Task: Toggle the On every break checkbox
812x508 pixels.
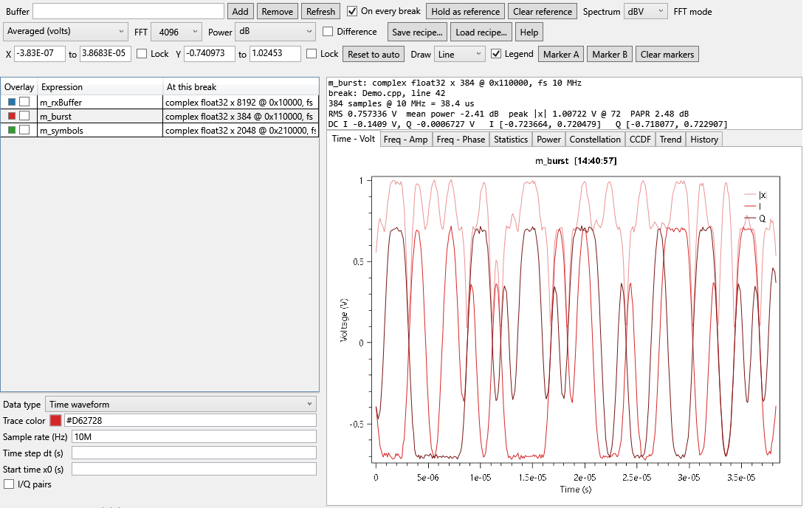Action: [352, 11]
